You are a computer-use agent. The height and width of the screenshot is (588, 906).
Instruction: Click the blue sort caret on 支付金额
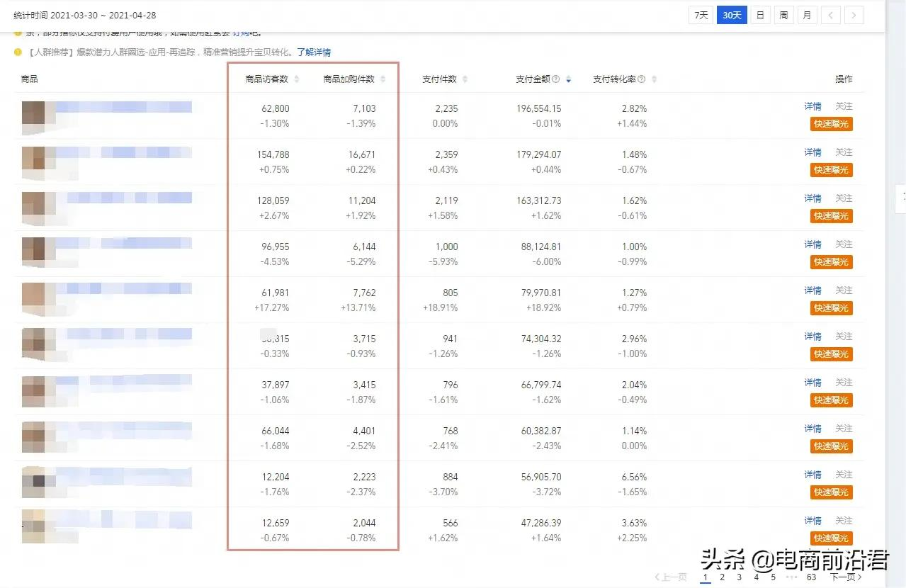point(569,79)
